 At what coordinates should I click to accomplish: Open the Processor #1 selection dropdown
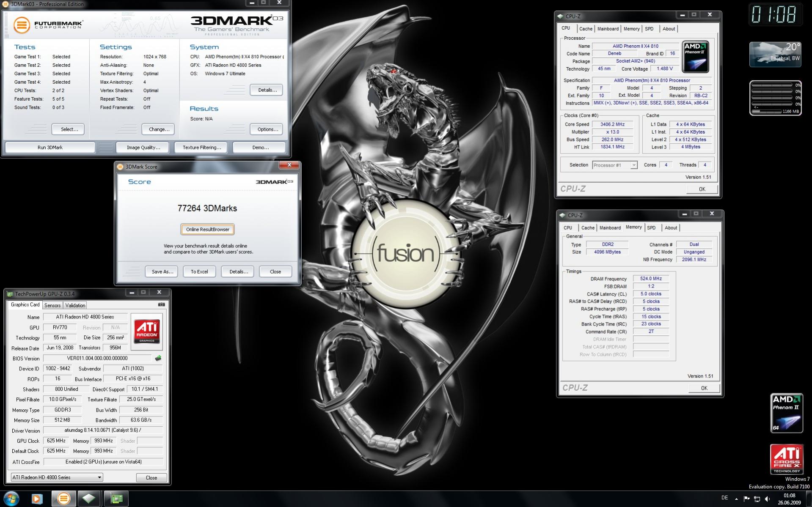615,165
